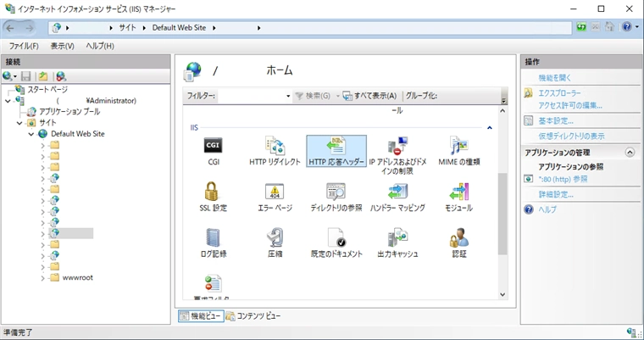Click 仮想ディレクトリの表示 link
644x340 pixels.
click(x=571, y=136)
